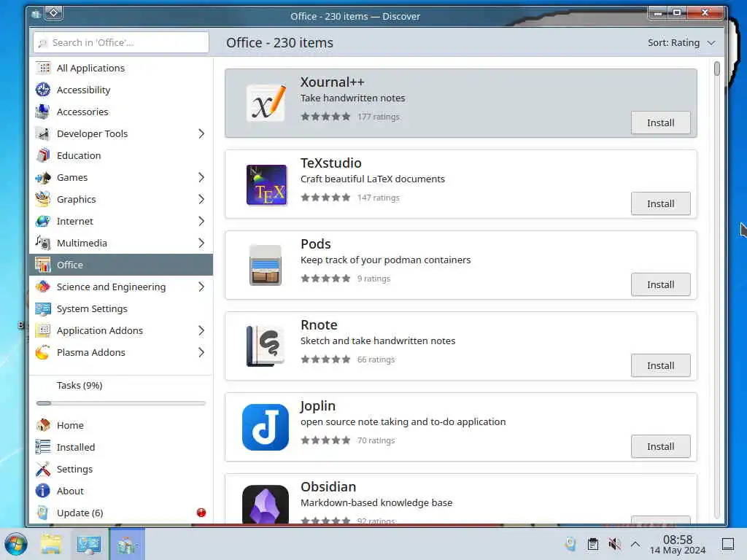Install Xournal++

[660, 122]
